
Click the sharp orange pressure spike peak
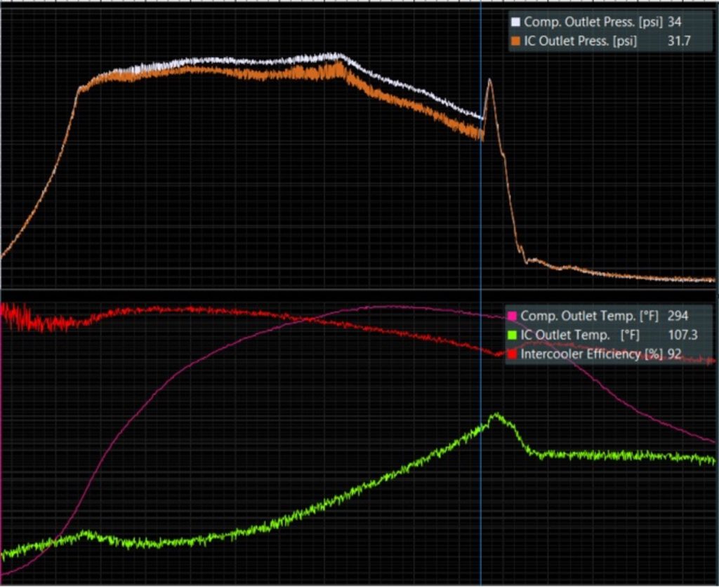coord(489,80)
